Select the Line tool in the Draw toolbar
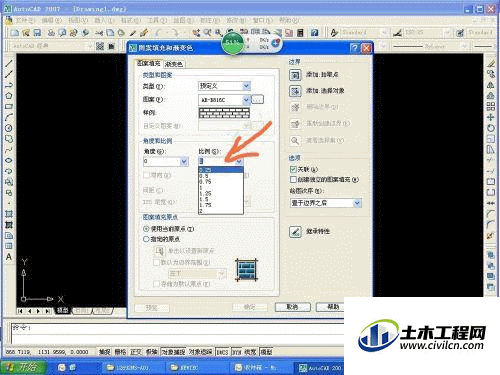 coord(9,63)
